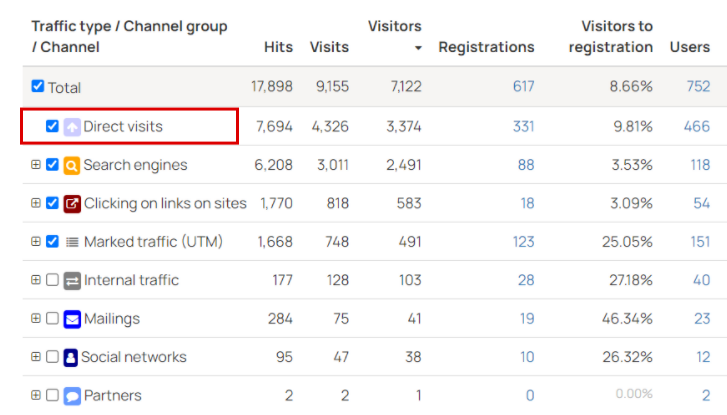Image resolution: width=727 pixels, height=415 pixels.
Task: Check the Internal traffic checkbox
Action: [x=52, y=280]
